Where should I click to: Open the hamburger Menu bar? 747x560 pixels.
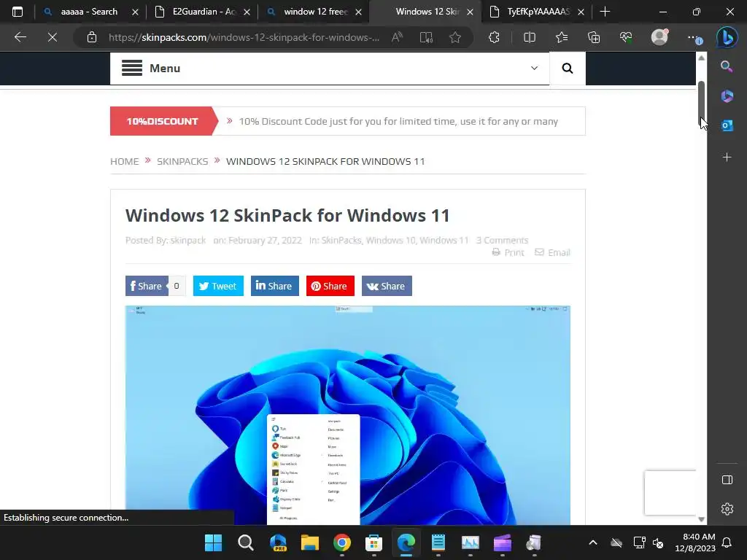coord(330,68)
